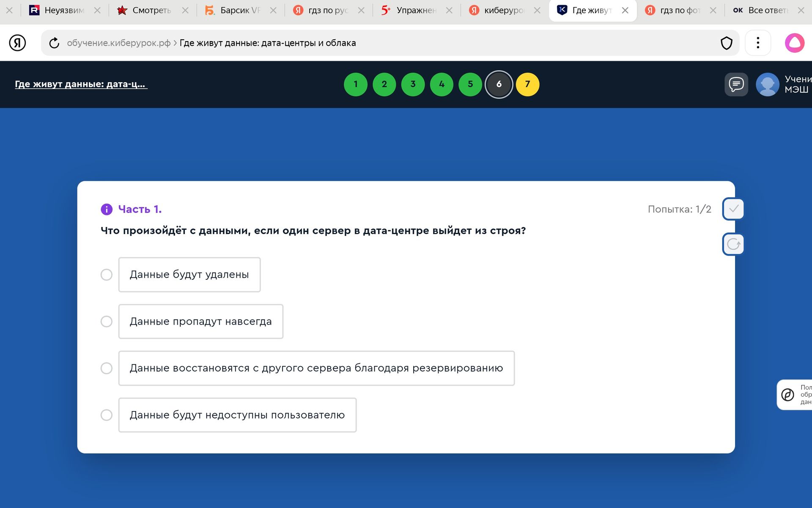Open the lesson title link Где живут данные
Image resolution: width=812 pixels, height=508 pixels.
pyautogui.click(x=81, y=84)
